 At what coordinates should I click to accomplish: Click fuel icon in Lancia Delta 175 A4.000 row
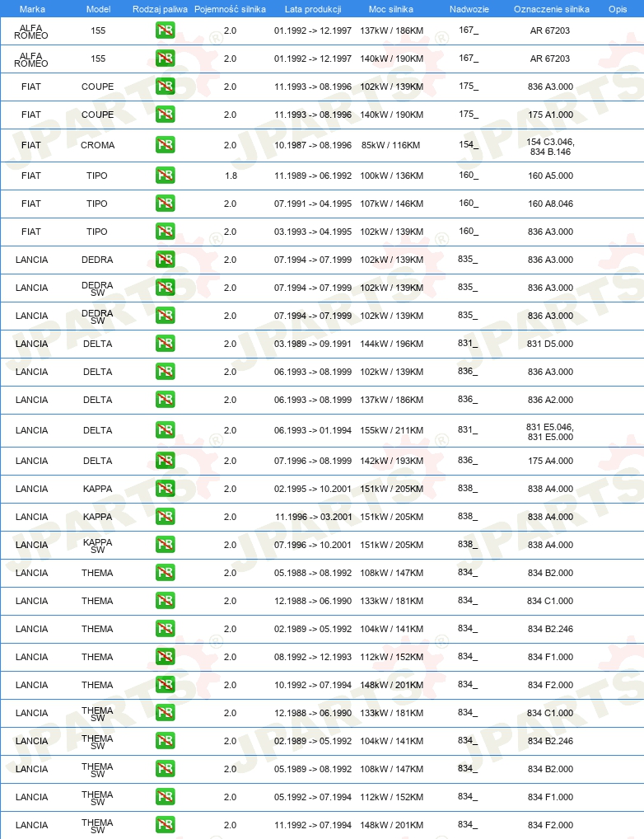(x=166, y=461)
